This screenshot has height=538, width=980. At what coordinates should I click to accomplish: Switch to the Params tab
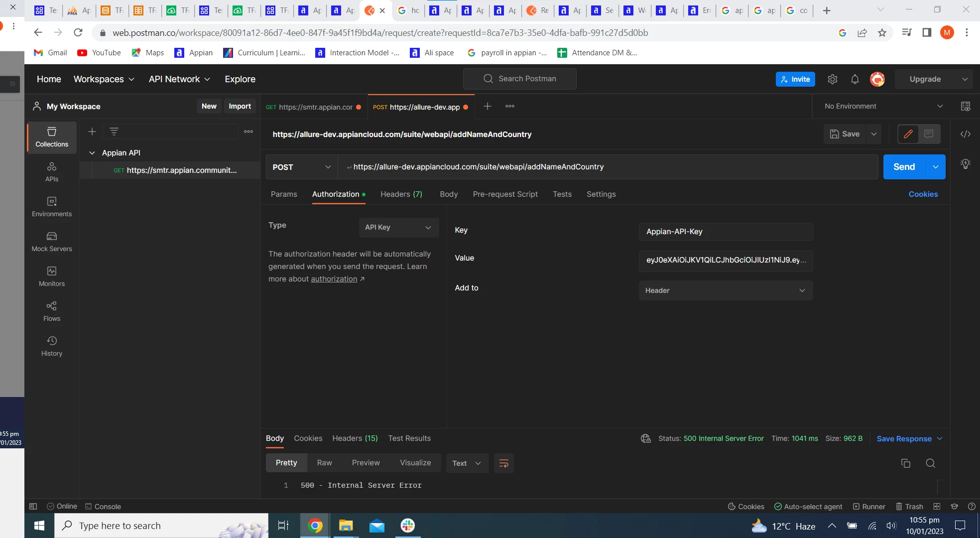pos(284,194)
